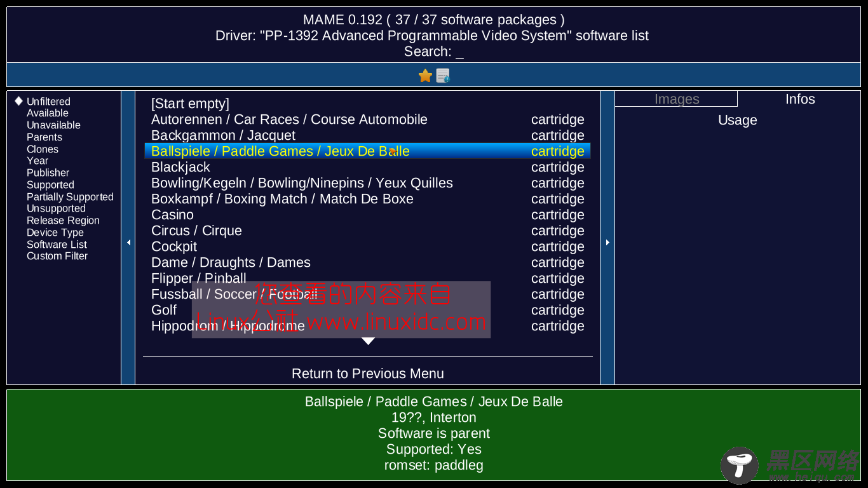Image resolution: width=868 pixels, height=488 pixels.
Task: Select the Supported filter
Action: (x=50, y=185)
